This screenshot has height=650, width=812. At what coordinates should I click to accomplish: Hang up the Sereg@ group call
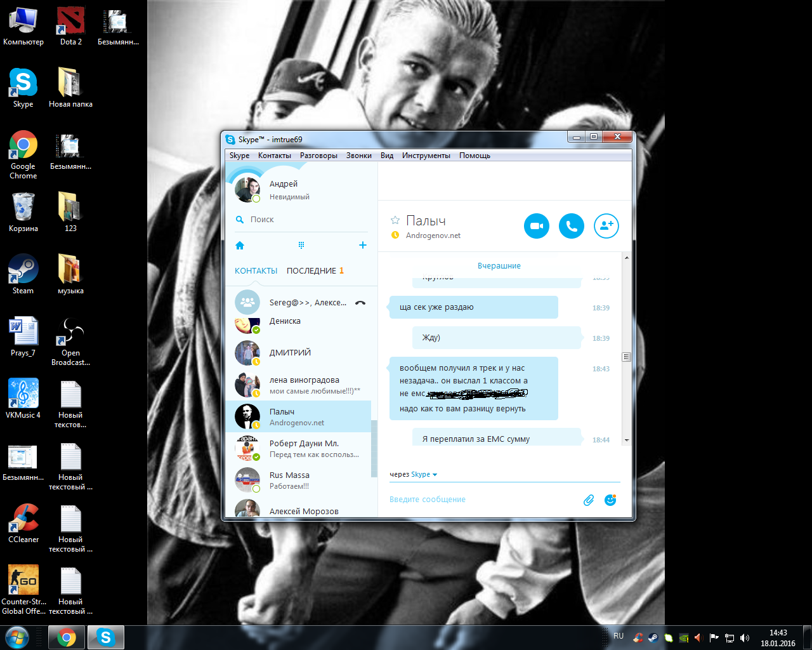[360, 303]
